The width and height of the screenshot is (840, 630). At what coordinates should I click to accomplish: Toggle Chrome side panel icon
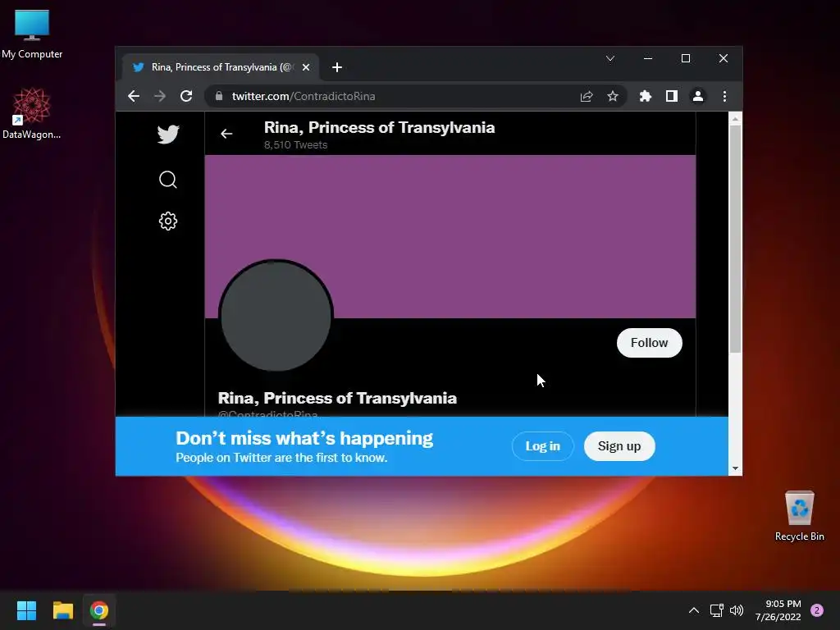tap(672, 97)
